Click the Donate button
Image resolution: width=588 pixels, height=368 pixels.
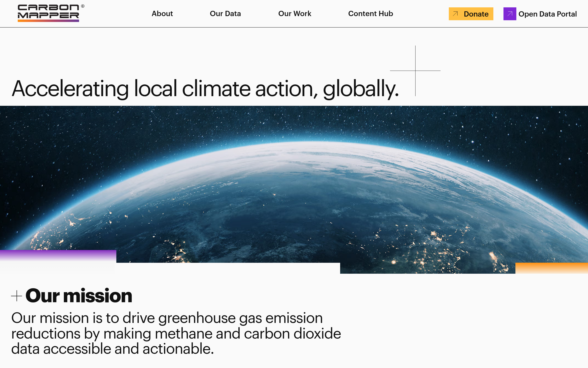click(x=471, y=14)
